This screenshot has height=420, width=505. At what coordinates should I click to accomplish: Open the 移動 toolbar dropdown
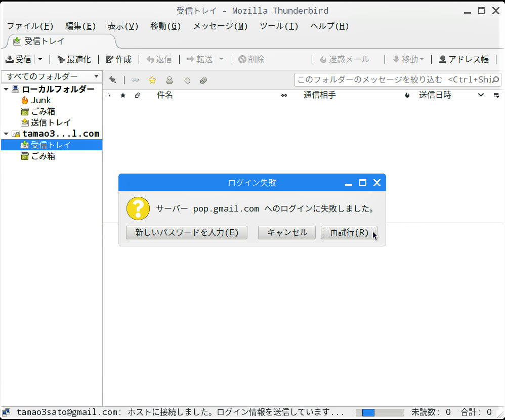(x=408, y=59)
